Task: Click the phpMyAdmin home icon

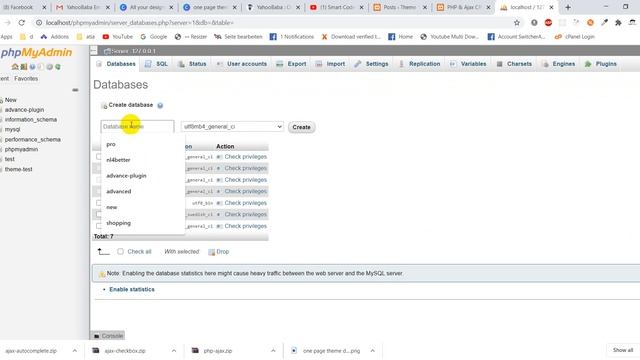Action: [15, 67]
